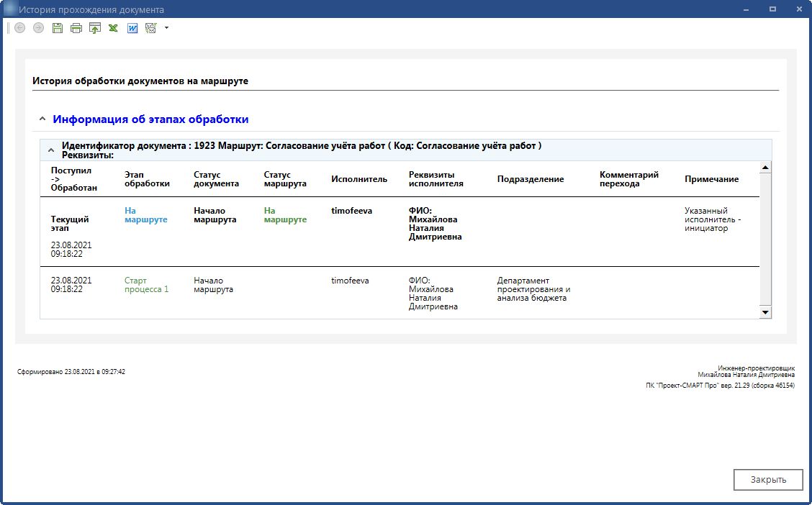Collapse the 'Идентификатор документа : 1923' group
This screenshot has height=505, width=812.
pyautogui.click(x=50, y=150)
